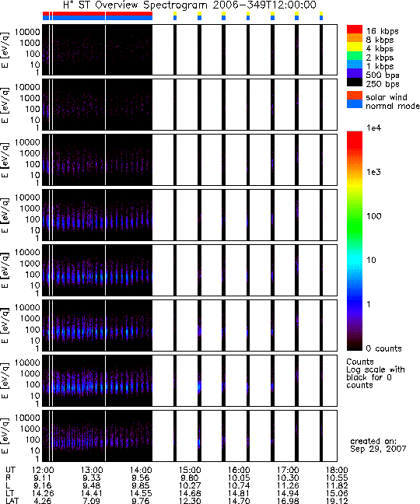Screen dimensions: 420x504
Task: Click the normal mode blue swatch
Action: 355,103
